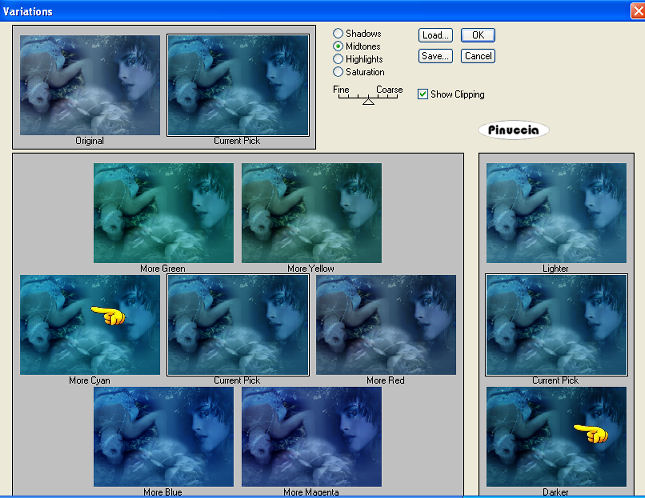
Task: Select the Shadows radio button
Action: pos(338,33)
